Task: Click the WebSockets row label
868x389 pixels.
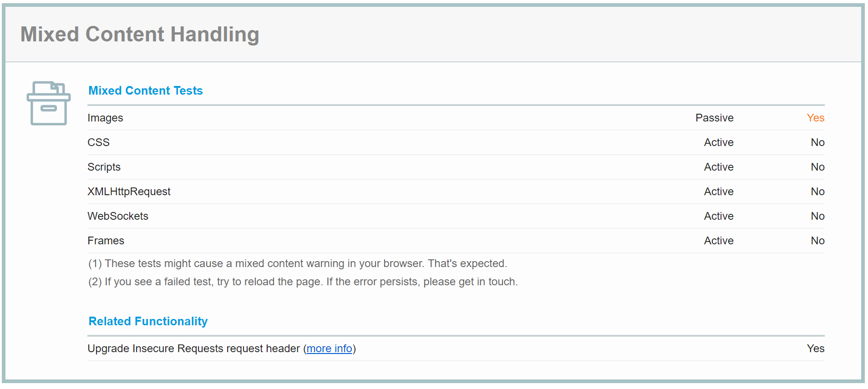Action: [x=118, y=216]
